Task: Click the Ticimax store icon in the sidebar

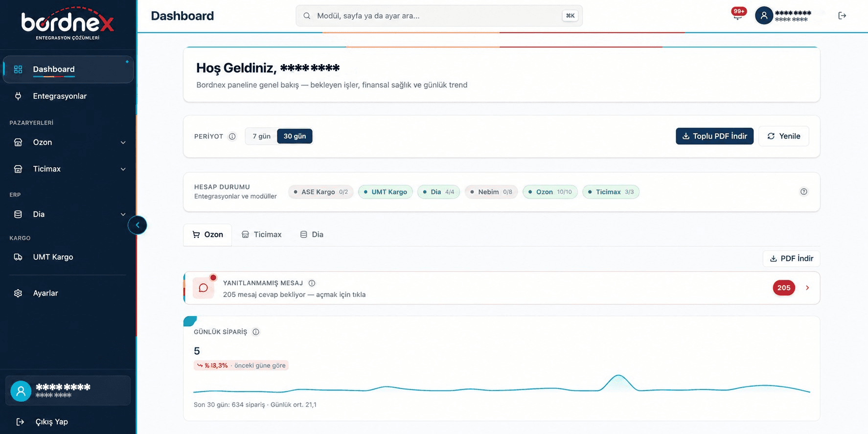Action: (x=18, y=169)
